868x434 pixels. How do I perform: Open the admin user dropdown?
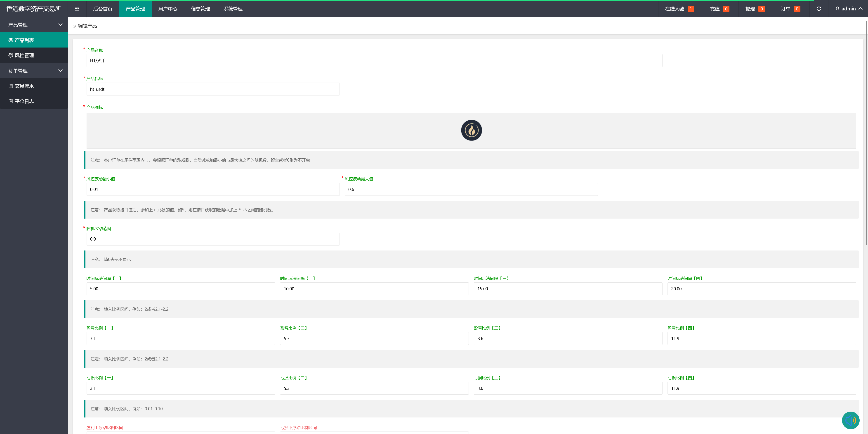(x=849, y=9)
